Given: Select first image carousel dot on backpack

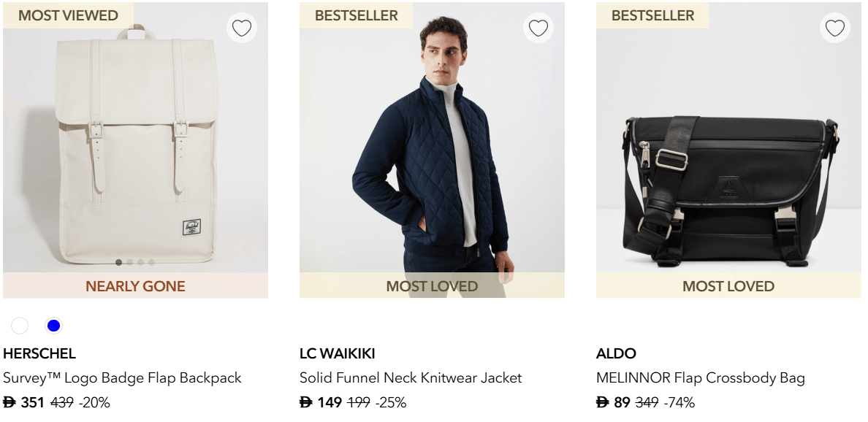Looking at the screenshot, I should (119, 262).
